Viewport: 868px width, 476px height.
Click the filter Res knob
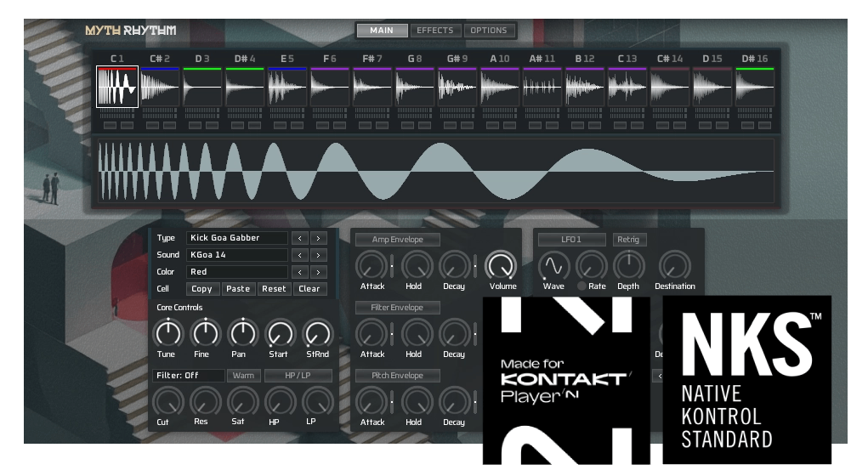206,401
